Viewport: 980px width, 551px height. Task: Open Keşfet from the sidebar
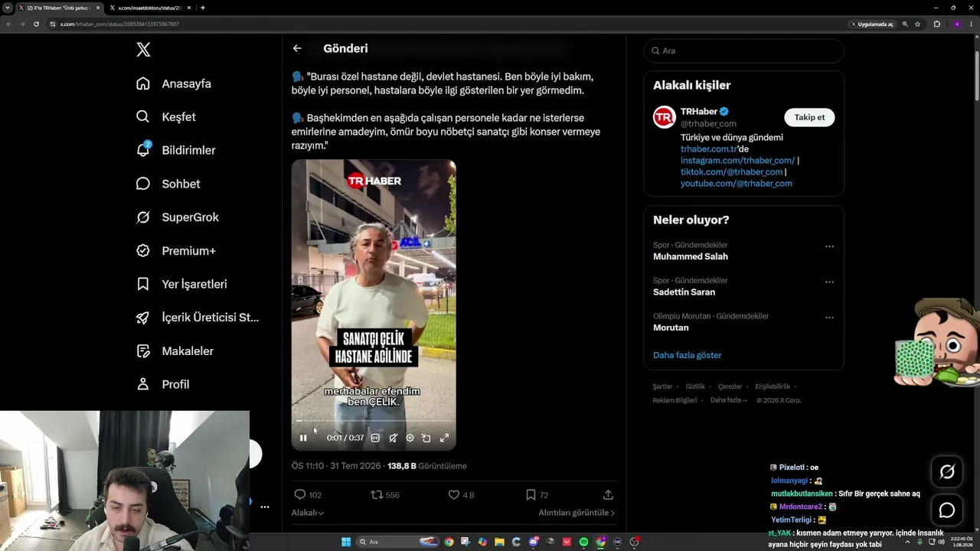point(166,117)
